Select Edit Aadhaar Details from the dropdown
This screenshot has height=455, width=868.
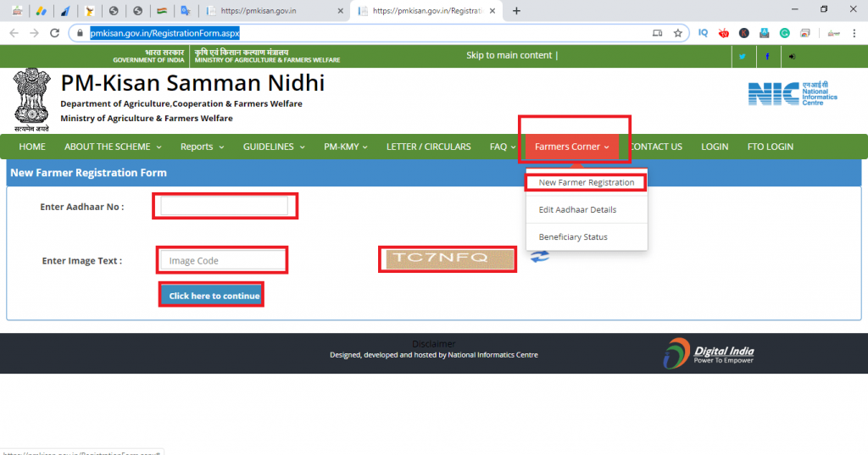(587, 210)
